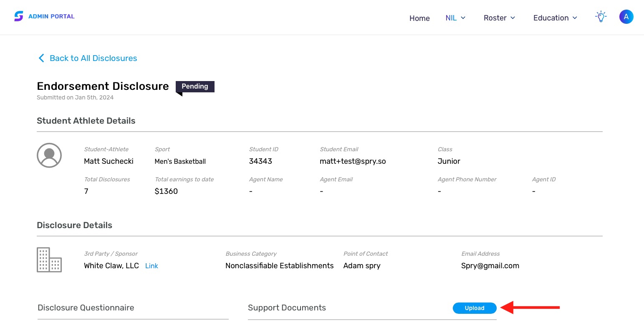Select the Endorsement Disclosure heading
644x333 pixels.
pyautogui.click(x=103, y=86)
